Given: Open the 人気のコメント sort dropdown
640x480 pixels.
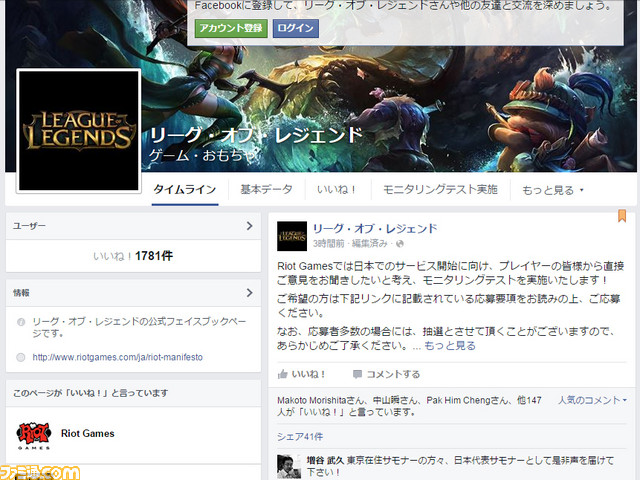Looking at the screenshot, I should click(592, 400).
